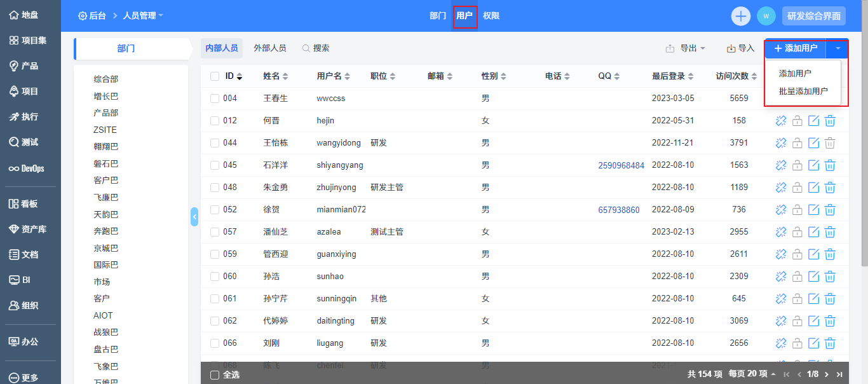Viewport: 868px width, 384px height.
Task: Select 产品部 in the department tree
Action: pos(105,113)
